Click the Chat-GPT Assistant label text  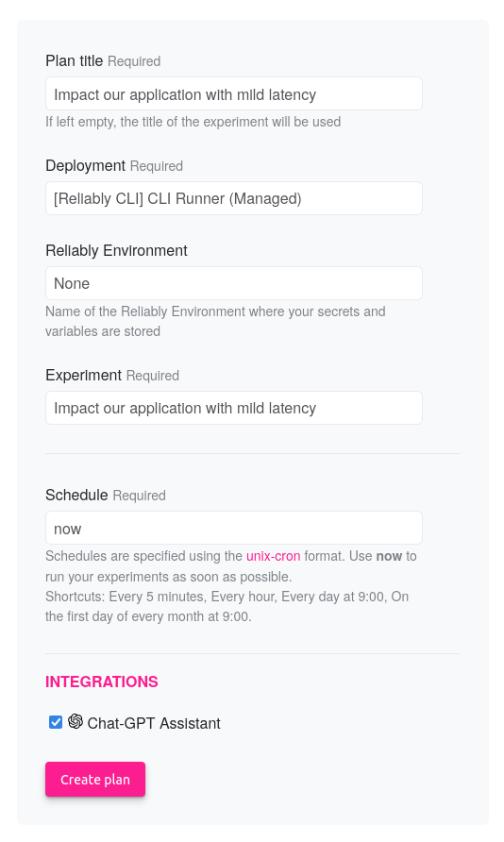[154, 723]
